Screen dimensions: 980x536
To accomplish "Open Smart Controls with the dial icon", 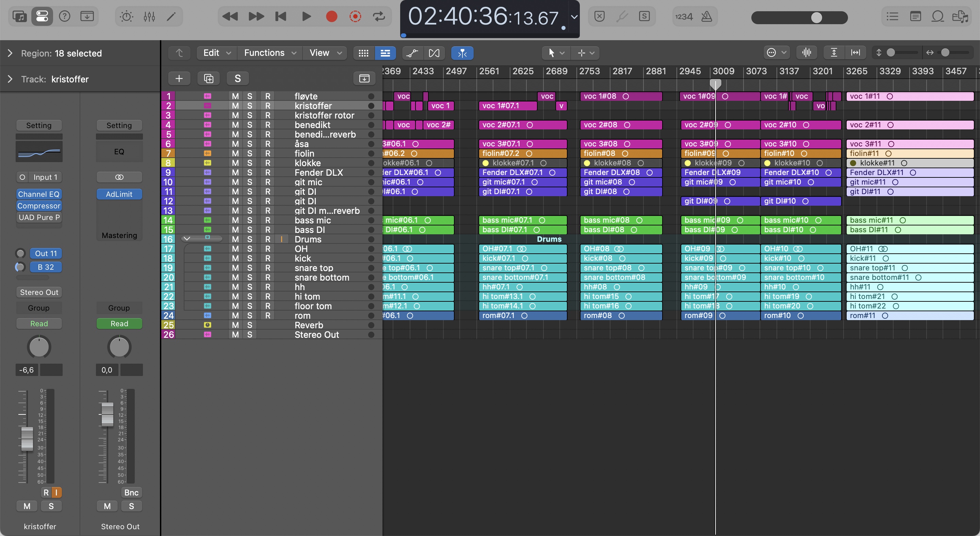I will (x=126, y=16).
